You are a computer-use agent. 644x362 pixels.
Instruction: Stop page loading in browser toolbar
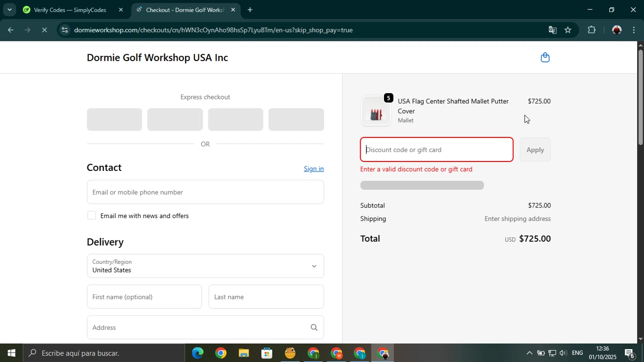[x=44, y=30]
